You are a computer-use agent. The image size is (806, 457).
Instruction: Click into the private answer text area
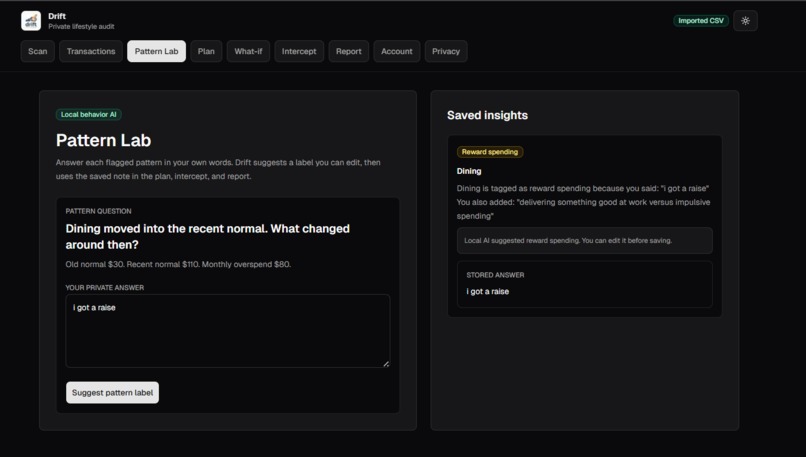228,331
